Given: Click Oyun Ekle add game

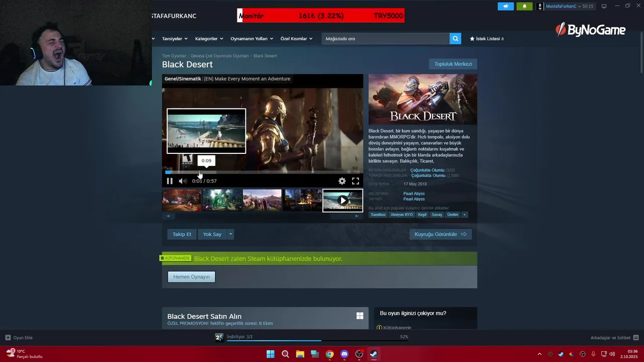Looking at the screenshot, I should click(19, 338).
